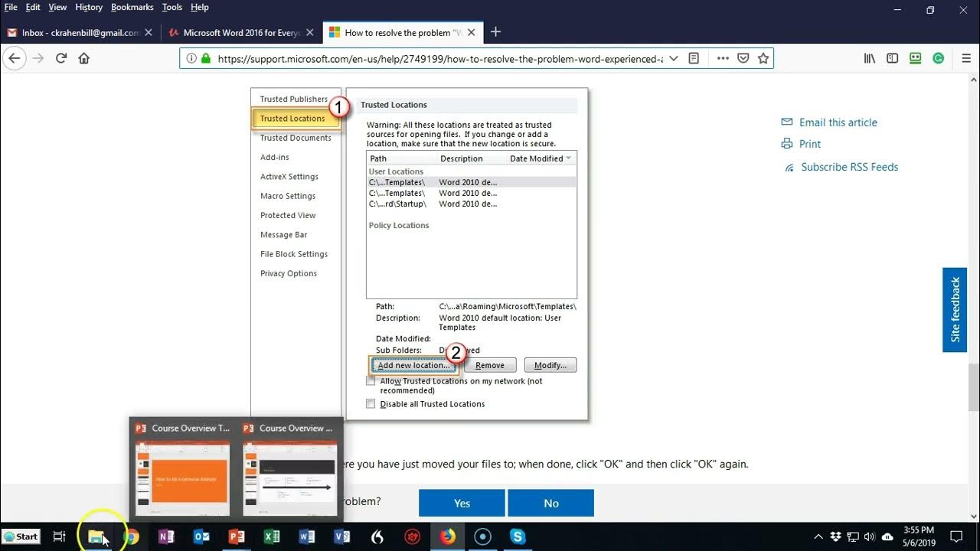980x551 pixels.
Task: Open the Tools menu
Action: [172, 7]
